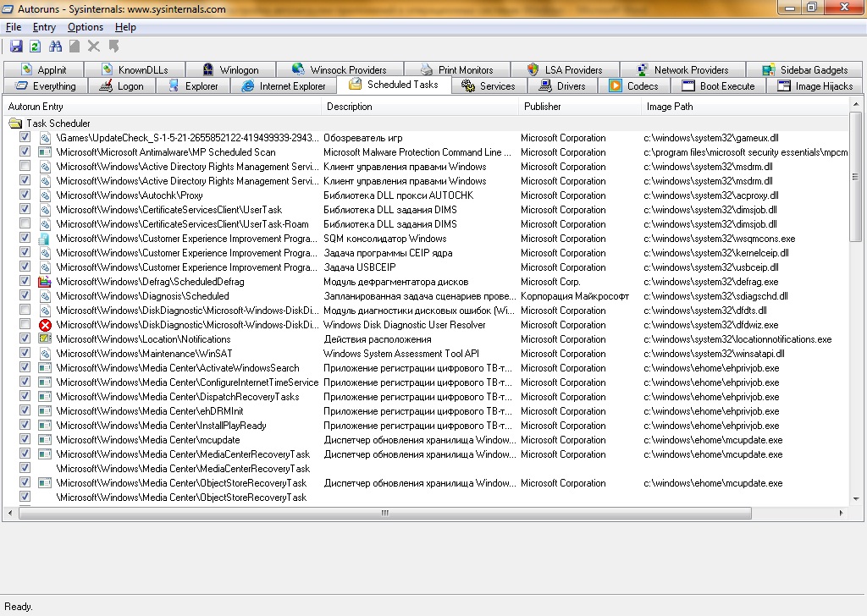
Task: Uncheck the WinSAT entry checkbox
Action: coord(25,353)
